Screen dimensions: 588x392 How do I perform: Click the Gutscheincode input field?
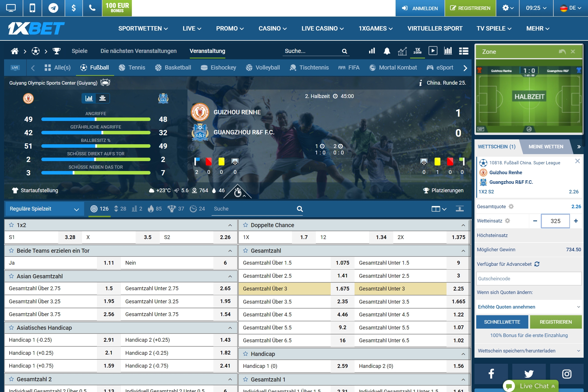coord(529,279)
